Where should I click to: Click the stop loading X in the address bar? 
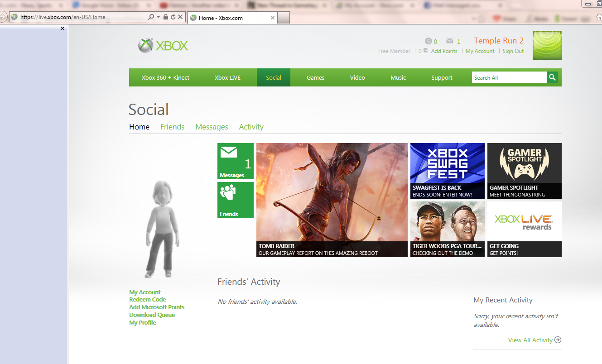(180, 17)
